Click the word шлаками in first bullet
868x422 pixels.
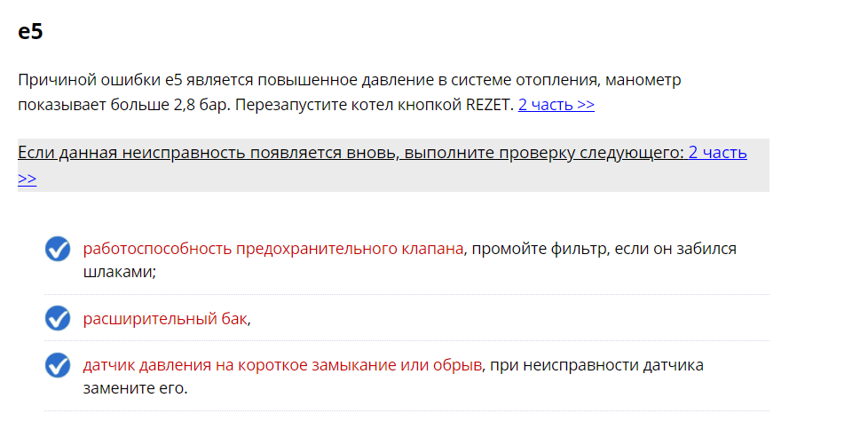tap(118, 273)
